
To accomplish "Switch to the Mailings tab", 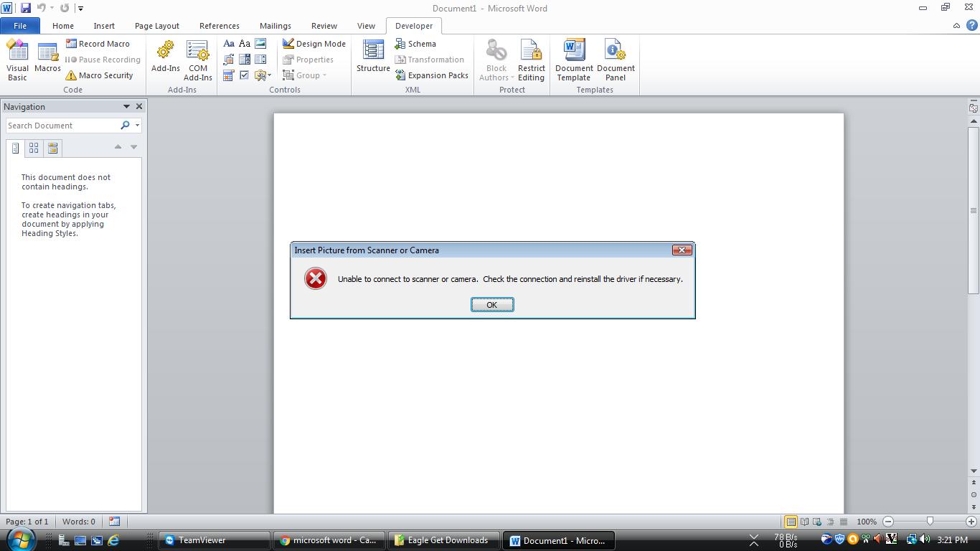I will [275, 26].
